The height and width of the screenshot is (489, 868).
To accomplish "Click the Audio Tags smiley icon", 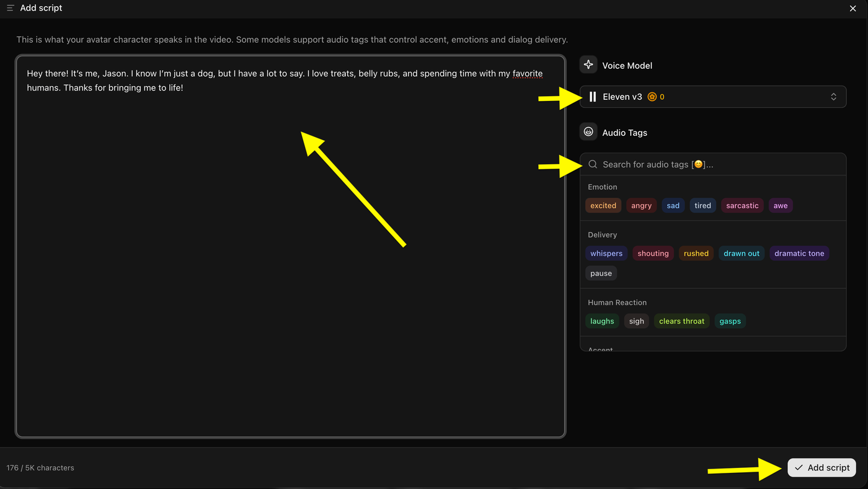I will 588,132.
